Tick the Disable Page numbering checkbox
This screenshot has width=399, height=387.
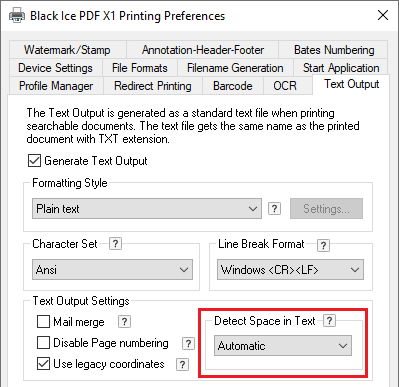(43, 343)
